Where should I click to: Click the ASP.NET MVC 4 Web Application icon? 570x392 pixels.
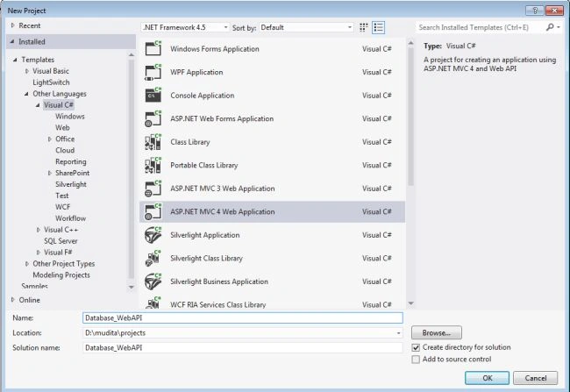(x=153, y=211)
